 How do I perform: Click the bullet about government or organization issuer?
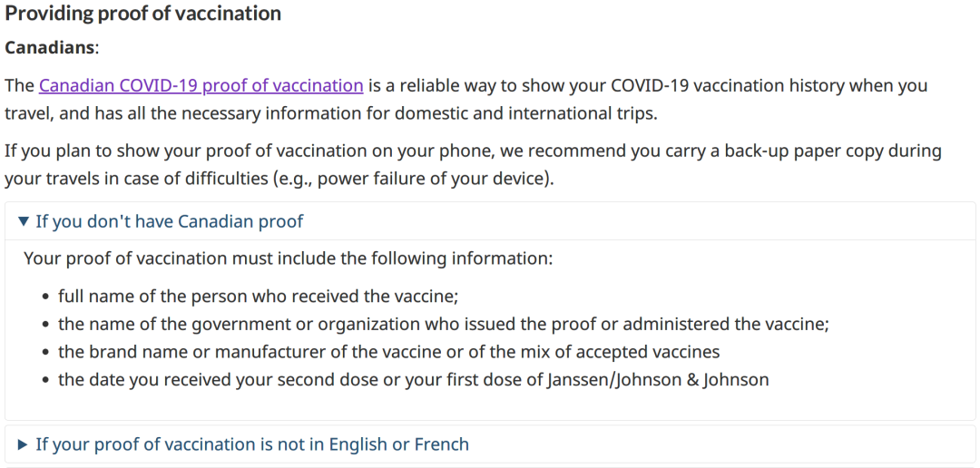point(444,324)
